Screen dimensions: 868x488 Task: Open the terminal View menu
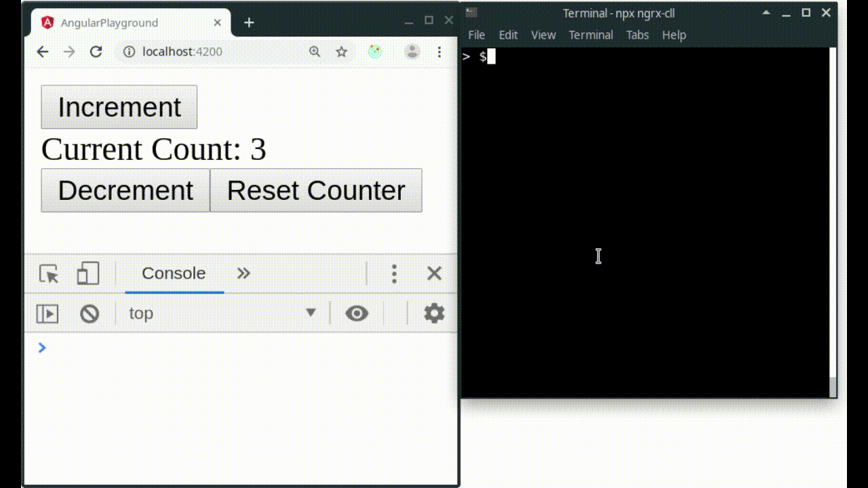[543, 35]
